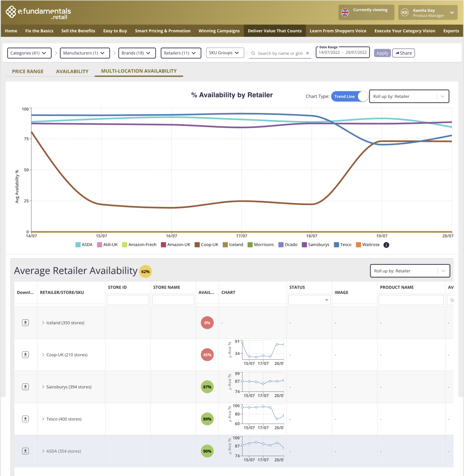Toggle Tesco series in chart legend

(x=343, y=245)
